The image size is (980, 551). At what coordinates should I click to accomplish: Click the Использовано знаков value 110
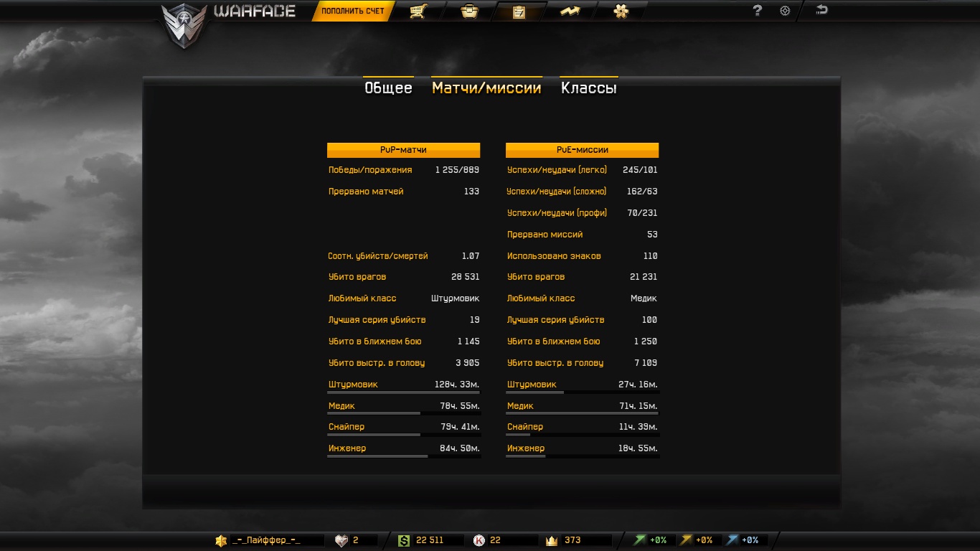(651, 256)
